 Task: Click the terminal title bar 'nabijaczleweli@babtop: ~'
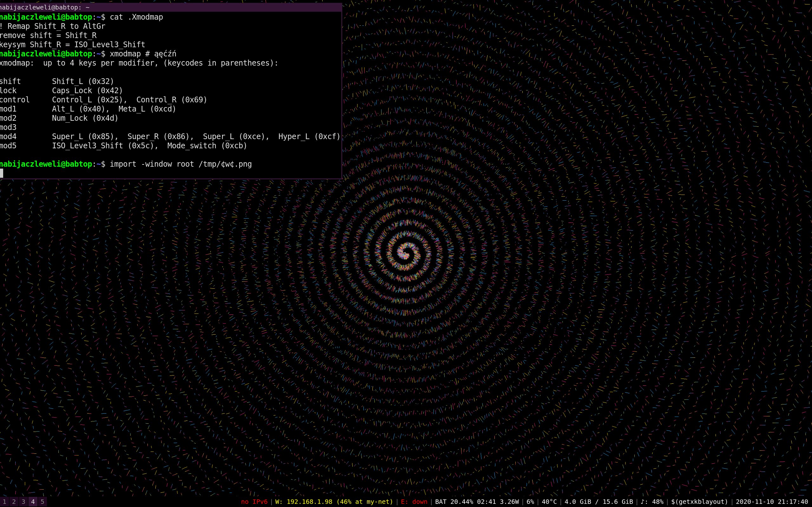(x=45, y=7)
